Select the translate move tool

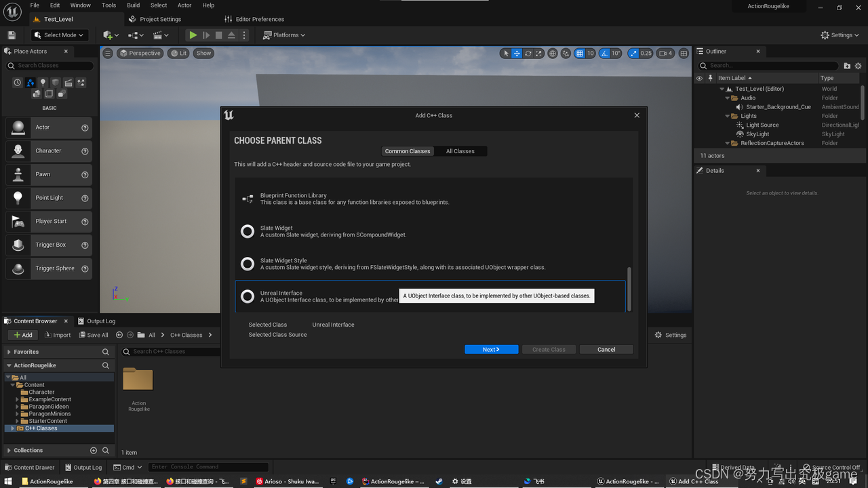517,53
